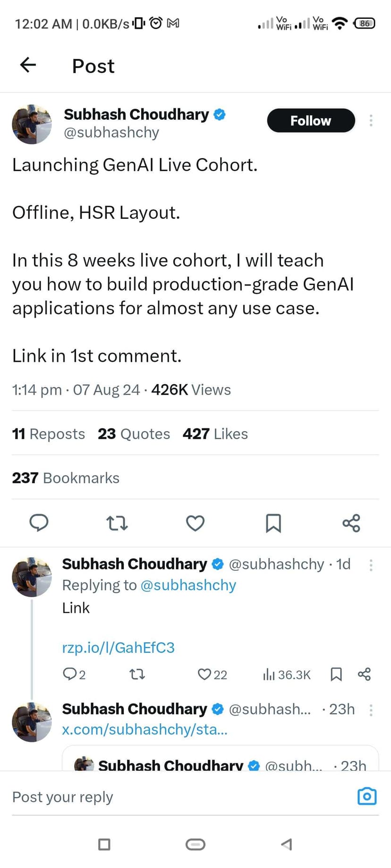Bookmark the Link reply
Viewport: 391px width, 868px height.
pyautogui.click(x=336, y=674)
